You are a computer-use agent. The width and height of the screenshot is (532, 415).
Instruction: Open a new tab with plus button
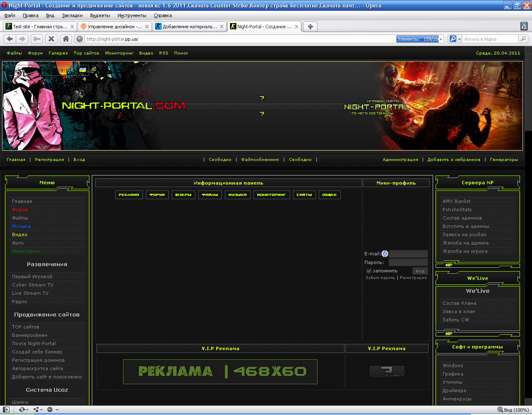pyautogui.click(x=310, y=27)
